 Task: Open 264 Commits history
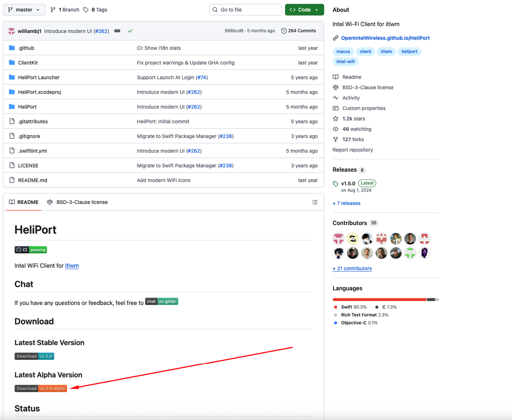click(x=299, y=31)
